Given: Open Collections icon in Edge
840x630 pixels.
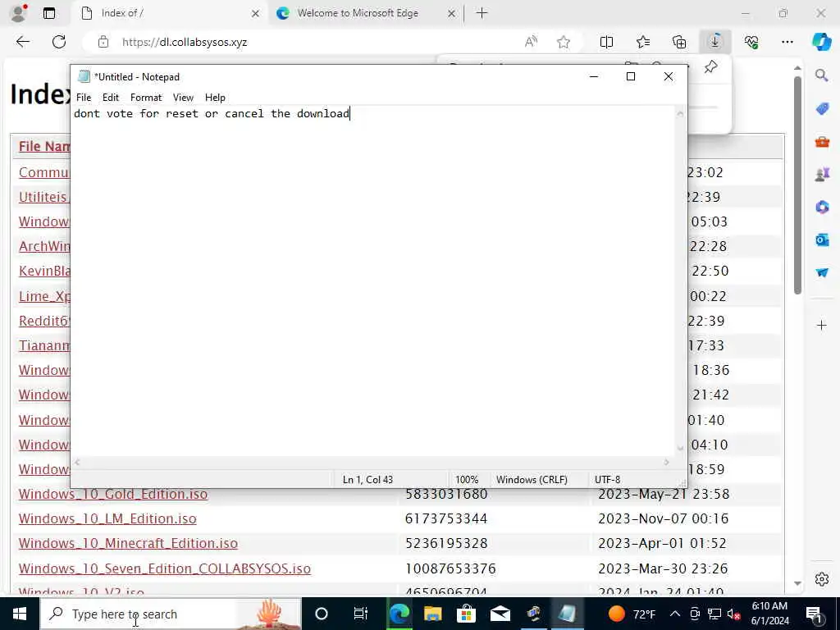Looking at the screenshot, I should click(679, 42).
